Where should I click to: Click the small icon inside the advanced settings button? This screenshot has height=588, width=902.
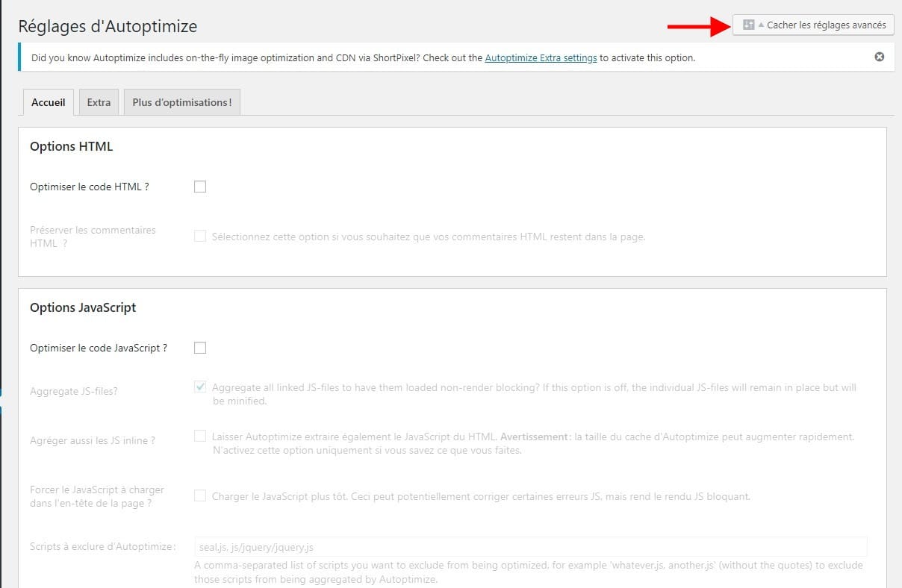(x=749, y=25)
